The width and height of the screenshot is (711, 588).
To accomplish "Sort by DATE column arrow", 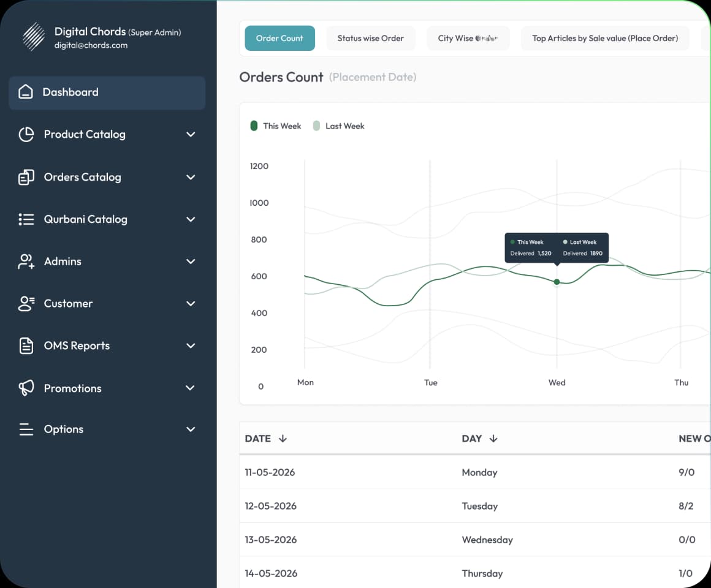I will pyautogui.click(x=283, y=439).
